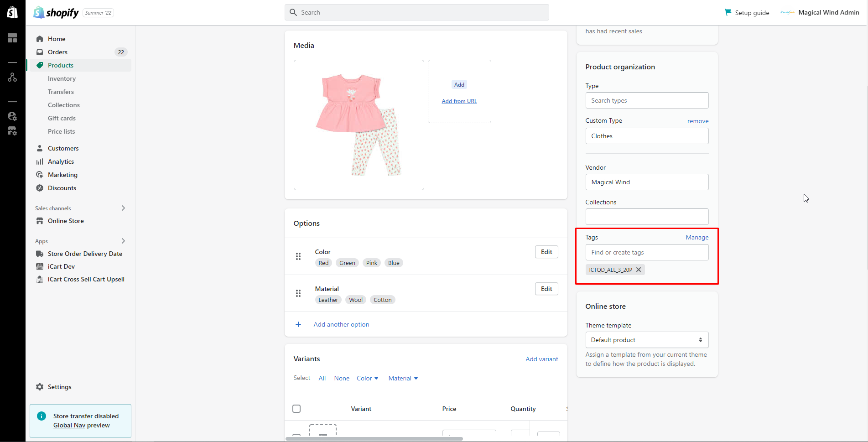The image size is (868, 442).
Task: Click the vertical page scrollbar on right edge
Action: point(867,178)
